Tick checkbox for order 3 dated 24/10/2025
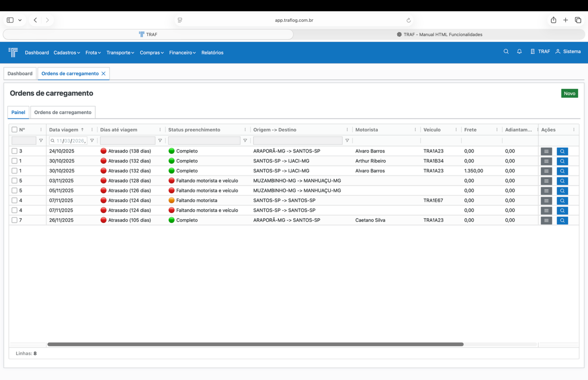 point(14,151)
